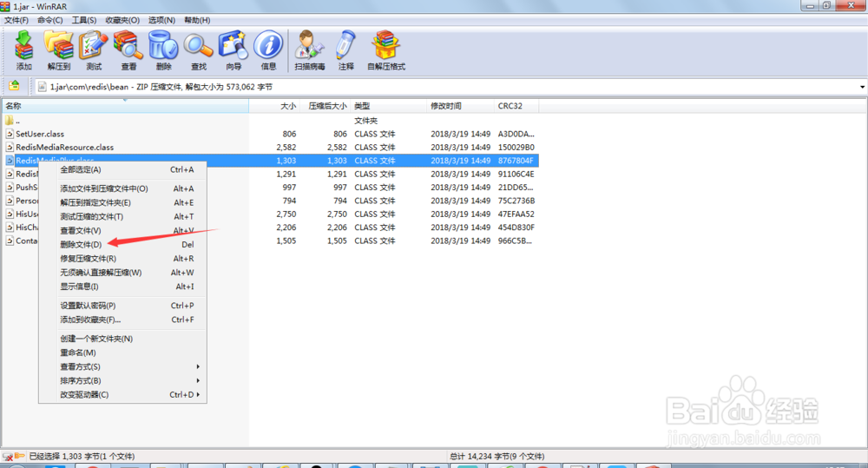Viewport: 868px width, 468px height.
Task: Select the RedisMediaResource.class file name
Action: click(x=65, y=148)
